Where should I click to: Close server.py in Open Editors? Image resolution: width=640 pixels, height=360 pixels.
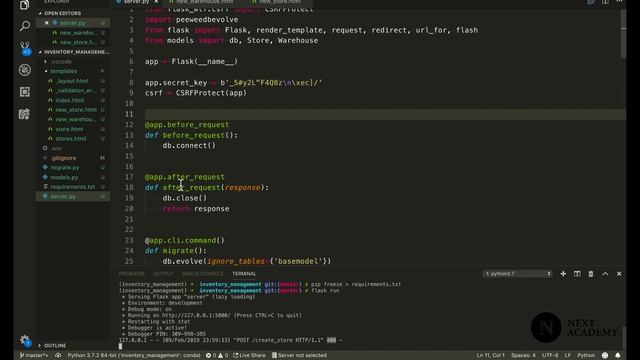[47, 23]
